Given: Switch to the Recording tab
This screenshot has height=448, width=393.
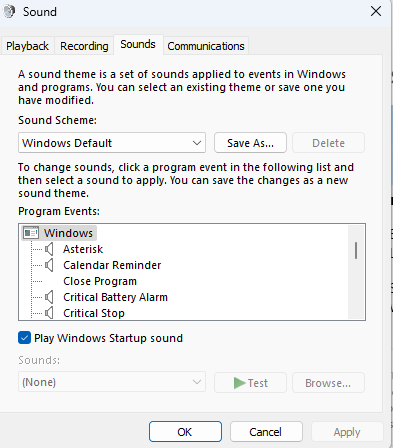Looking at the screenshot, I should point(84,46).
